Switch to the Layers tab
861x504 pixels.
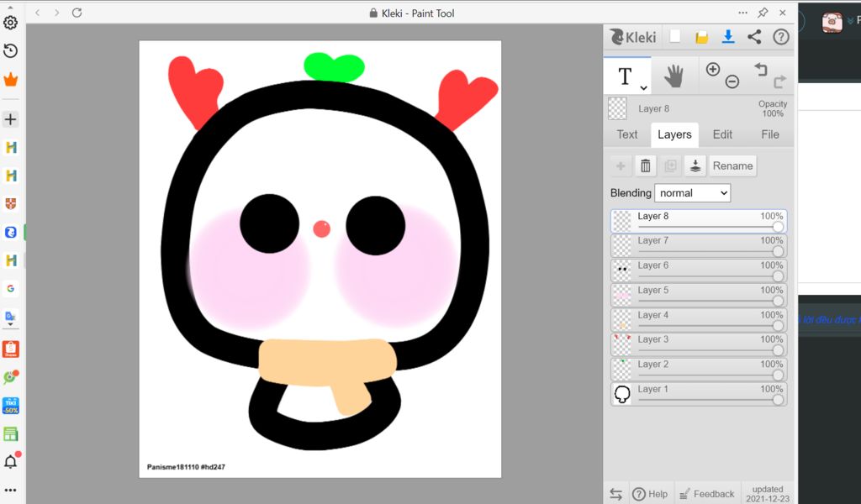tap(674, 135)
